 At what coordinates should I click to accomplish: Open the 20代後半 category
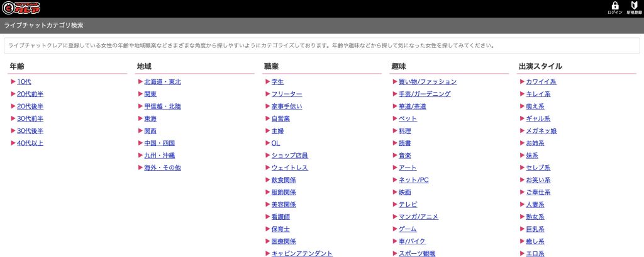(30, 106)
